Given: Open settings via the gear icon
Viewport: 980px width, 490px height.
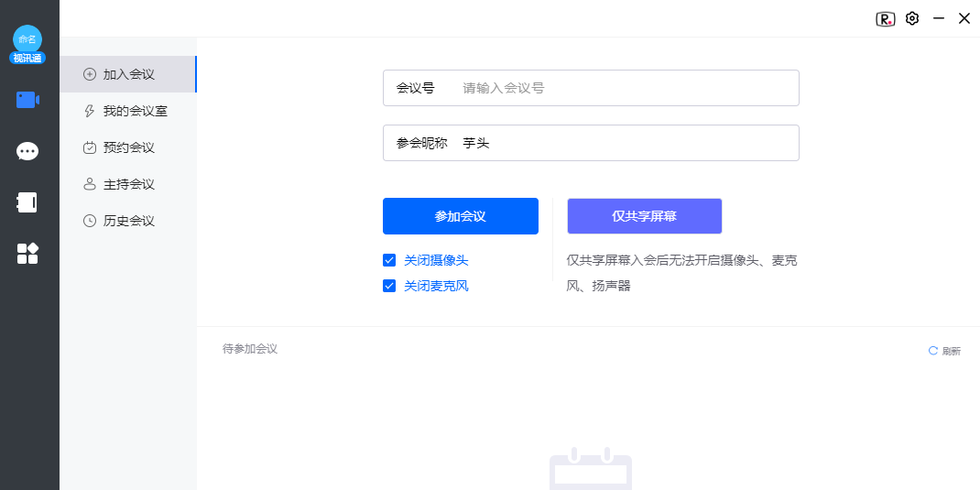Looking at the screenshot, I should 911,18.
